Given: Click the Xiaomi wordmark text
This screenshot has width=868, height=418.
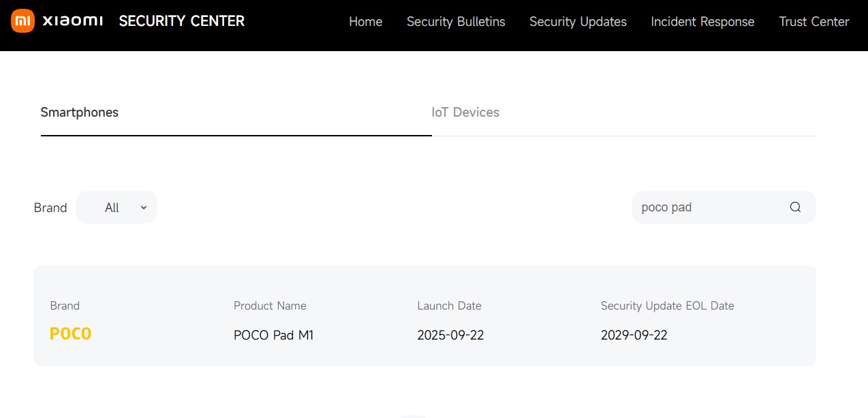Looking at the screenshot, I should pyautogui.click(x=73, y=21).
